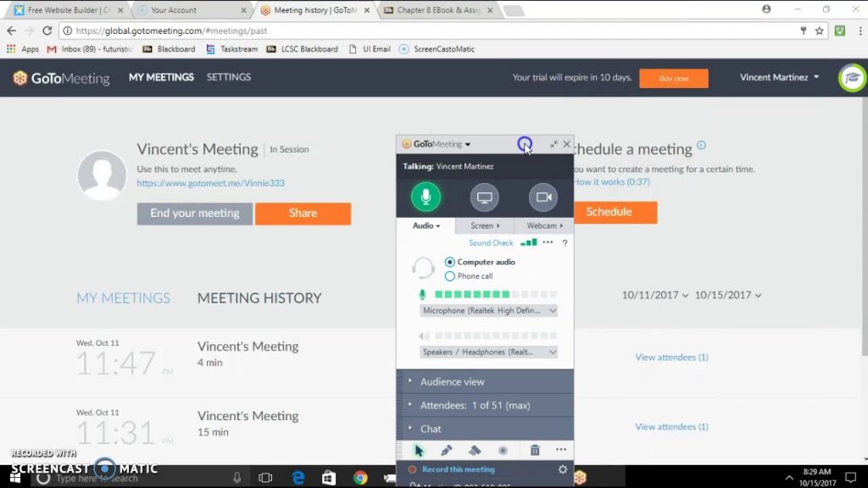
Task: Select the arrow pointer drawing tool
Action: (419, 451)
